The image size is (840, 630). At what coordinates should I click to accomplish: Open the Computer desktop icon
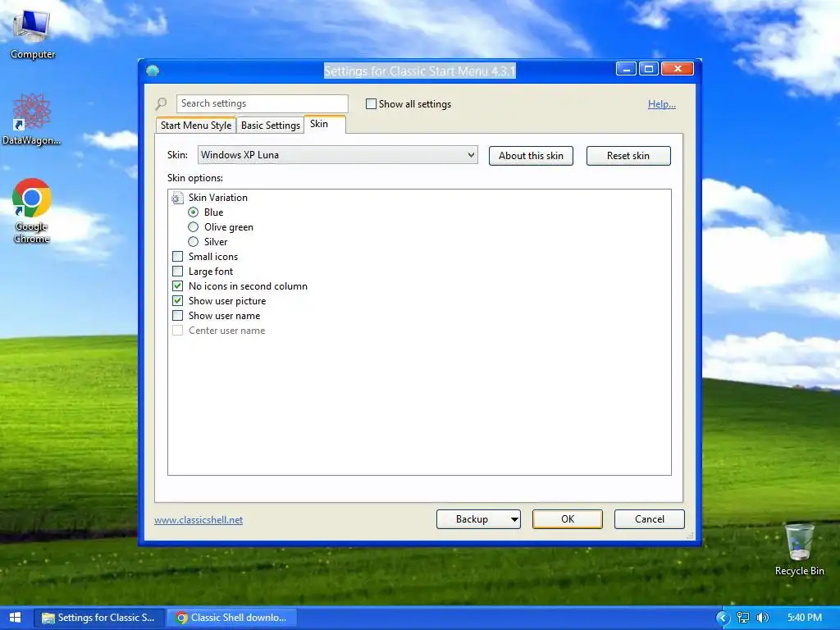tap(32, 33)
